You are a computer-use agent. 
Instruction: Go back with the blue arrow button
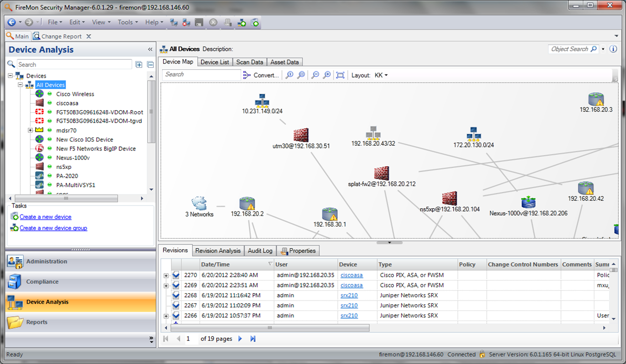coord(12,23)
